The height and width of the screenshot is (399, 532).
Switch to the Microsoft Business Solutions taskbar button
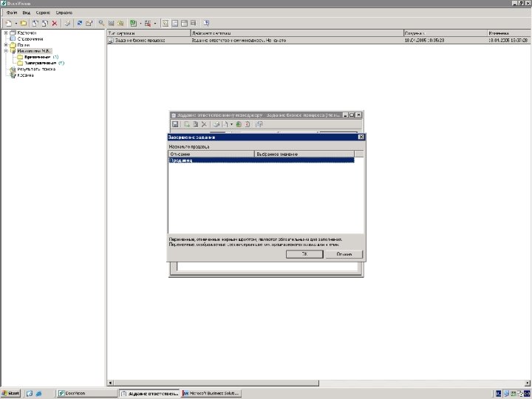tap(211, 394)
